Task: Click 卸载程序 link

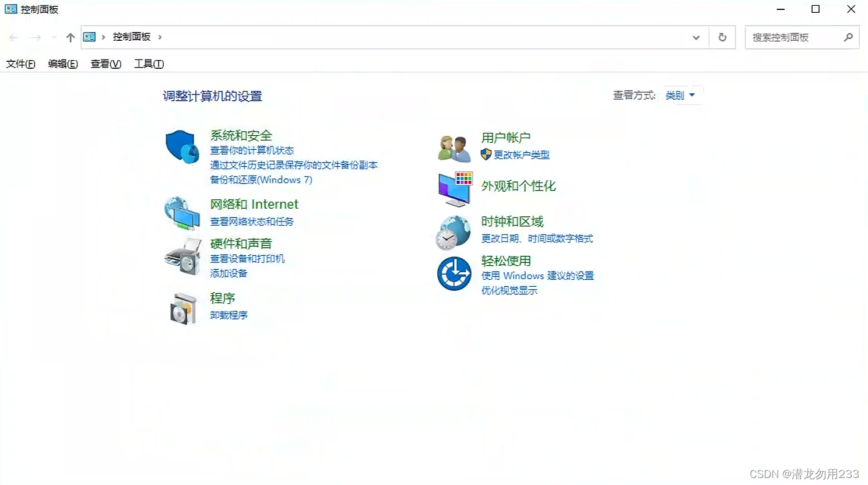Action: (x=229, y=315)
